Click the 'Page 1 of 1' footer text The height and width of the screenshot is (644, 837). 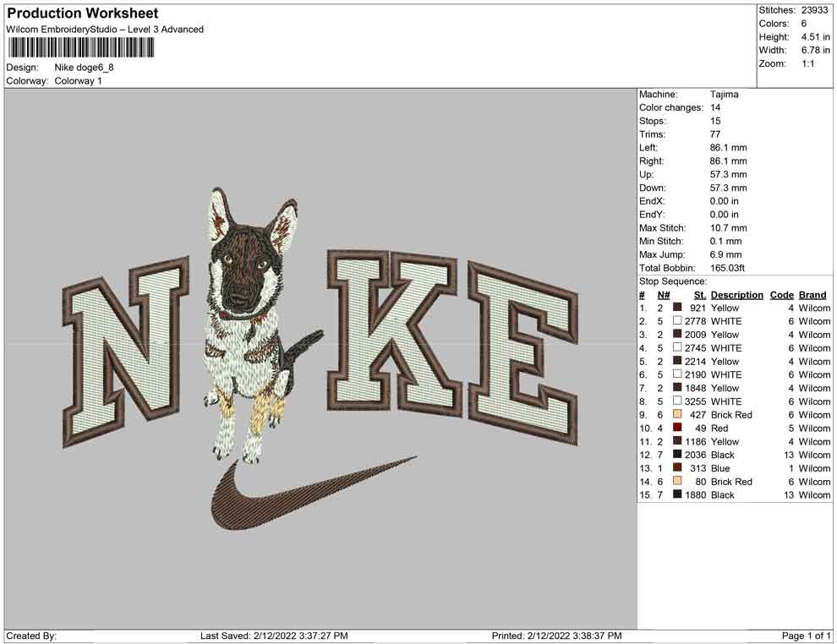(x=806, y=636)
